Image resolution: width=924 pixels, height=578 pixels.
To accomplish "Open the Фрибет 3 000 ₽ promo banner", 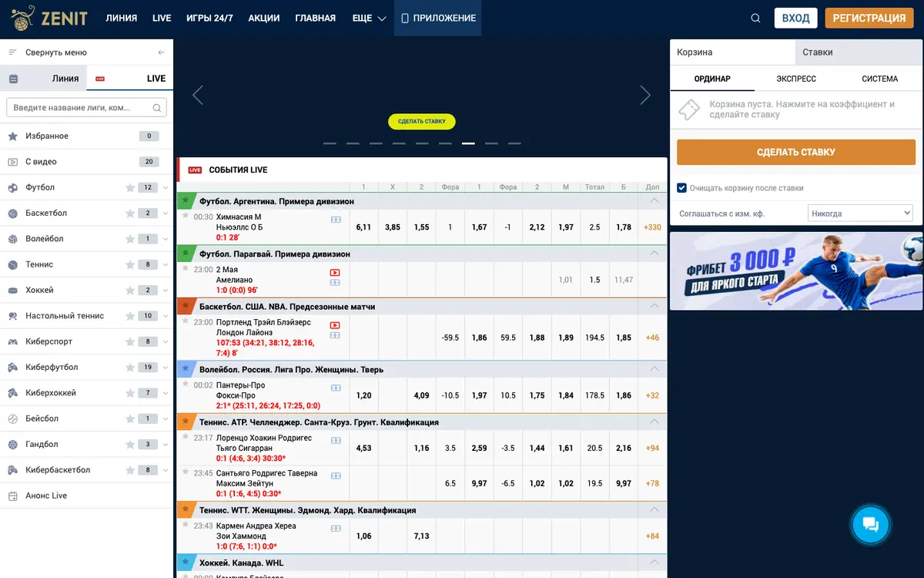I will tap(796, 271).
